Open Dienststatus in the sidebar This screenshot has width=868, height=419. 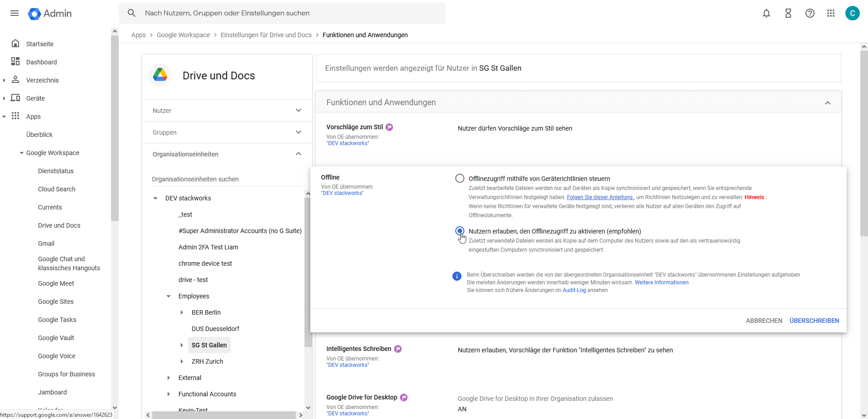click(56, 171)
